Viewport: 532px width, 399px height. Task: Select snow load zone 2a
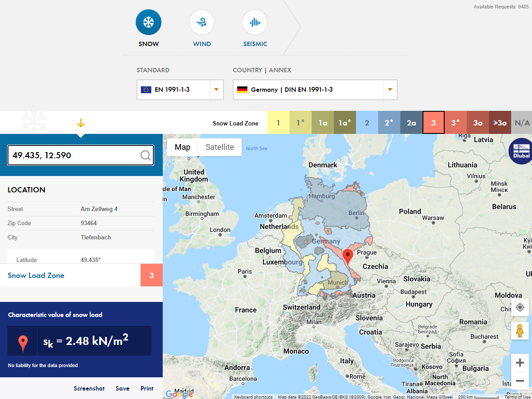point(411,122)
